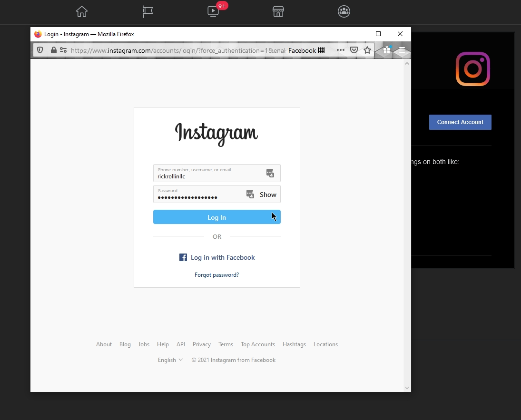Open Facebook Home icon
This screenshot has width=521, height=420.
coord(82,11)
